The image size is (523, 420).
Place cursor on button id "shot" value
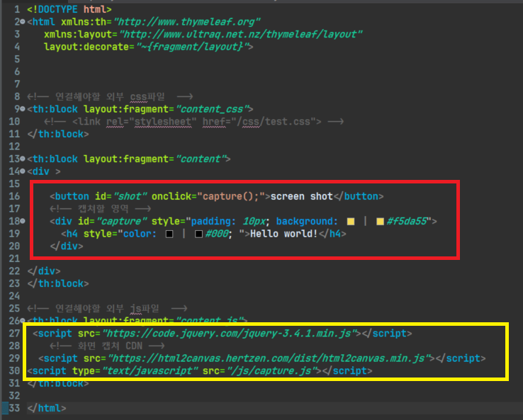point(130,196)
